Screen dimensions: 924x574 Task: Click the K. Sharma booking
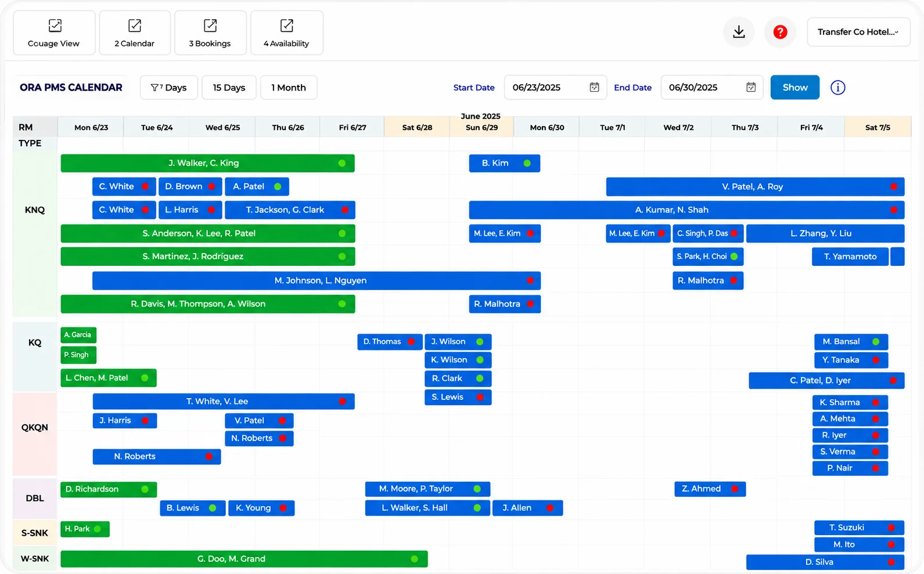(x=850, y=402)
